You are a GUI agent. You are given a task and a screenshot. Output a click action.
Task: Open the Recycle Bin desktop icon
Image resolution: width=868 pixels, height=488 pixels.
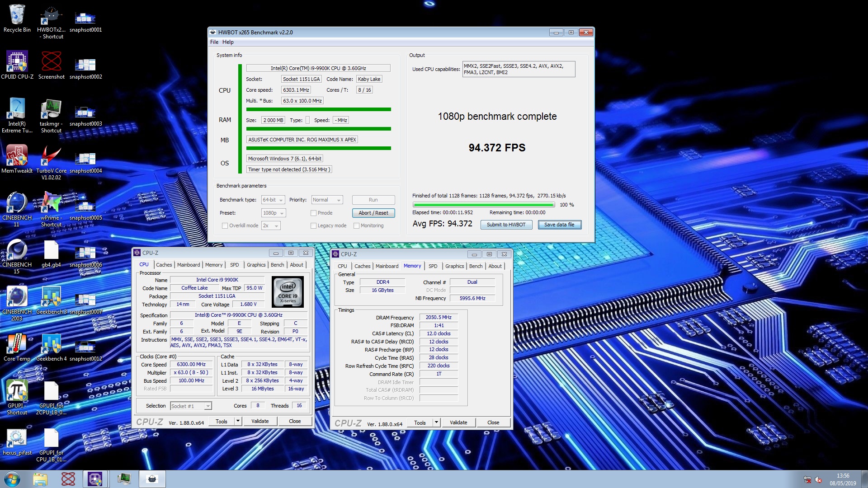point(17,19)
